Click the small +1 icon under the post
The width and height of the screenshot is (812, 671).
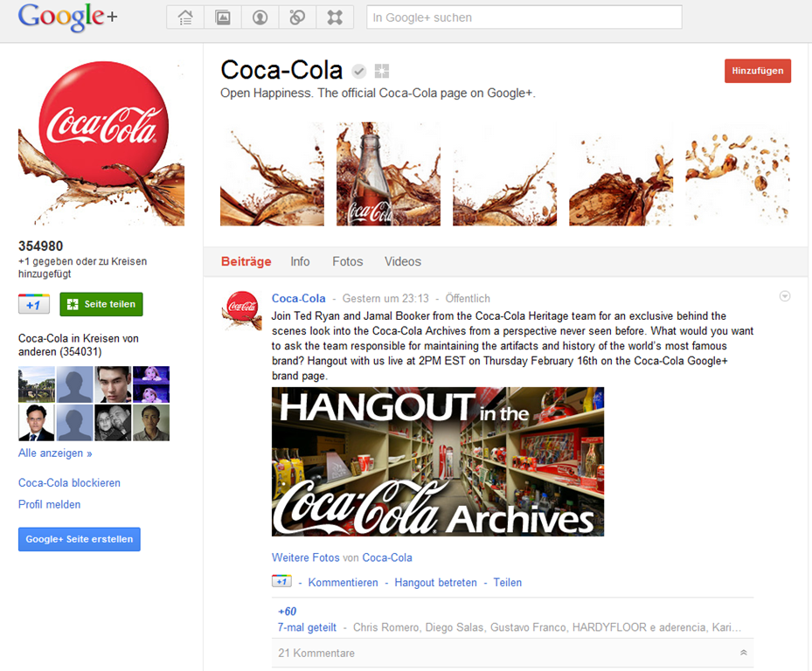tap(281, 581)
